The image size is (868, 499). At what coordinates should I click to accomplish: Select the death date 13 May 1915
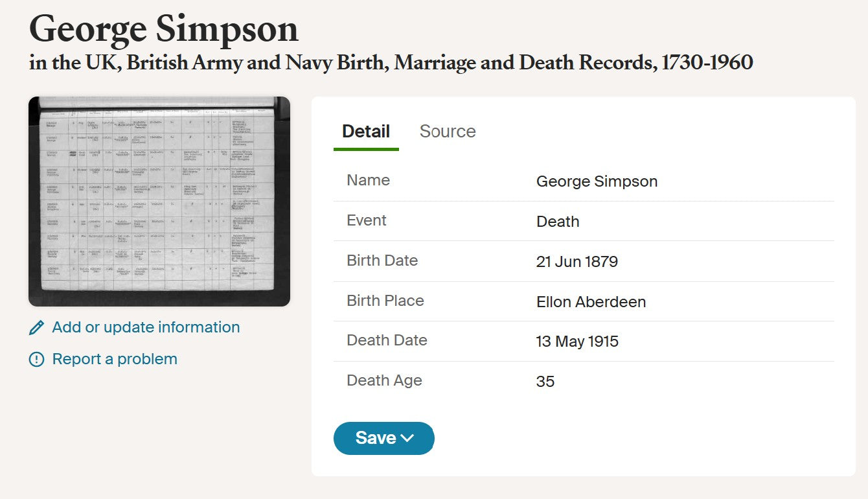tap(577, 342)
